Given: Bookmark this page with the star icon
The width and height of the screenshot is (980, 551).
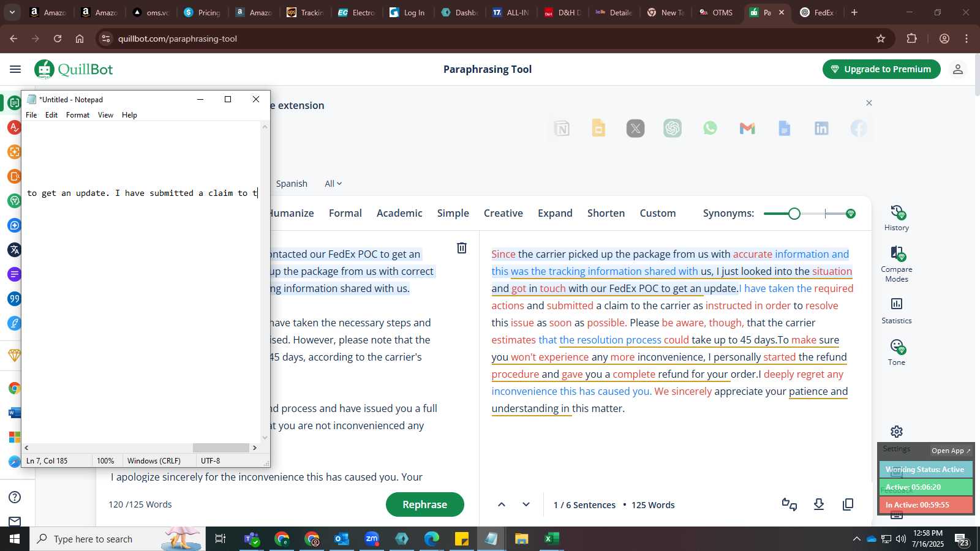Looking at the screenshot, I should tap(881, 39).
